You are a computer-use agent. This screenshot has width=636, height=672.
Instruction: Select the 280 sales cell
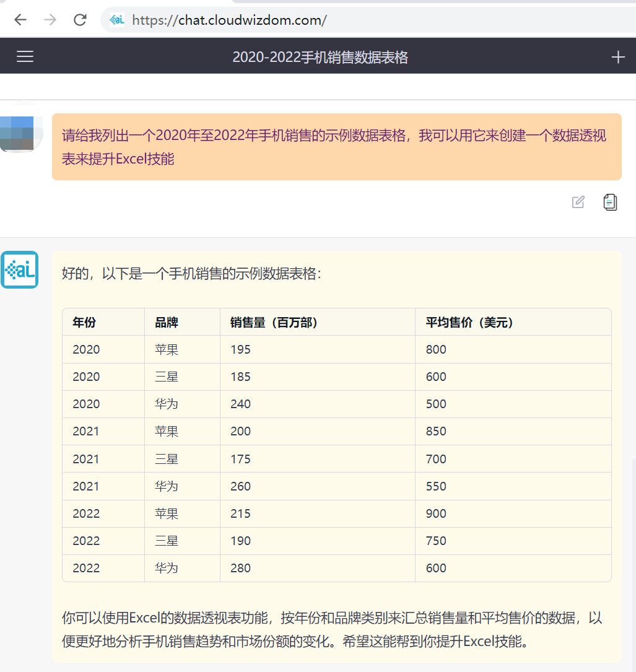[x=318, y=569]
